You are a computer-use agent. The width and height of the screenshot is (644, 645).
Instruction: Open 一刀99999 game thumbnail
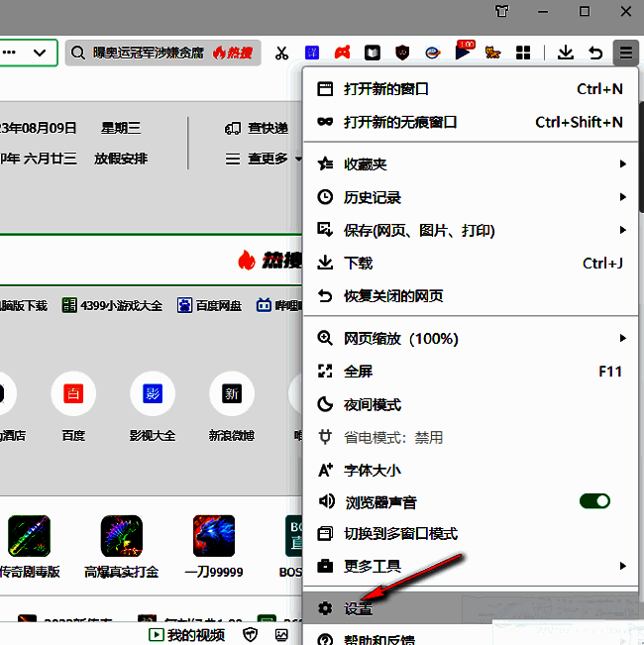(x=214, y=536)
